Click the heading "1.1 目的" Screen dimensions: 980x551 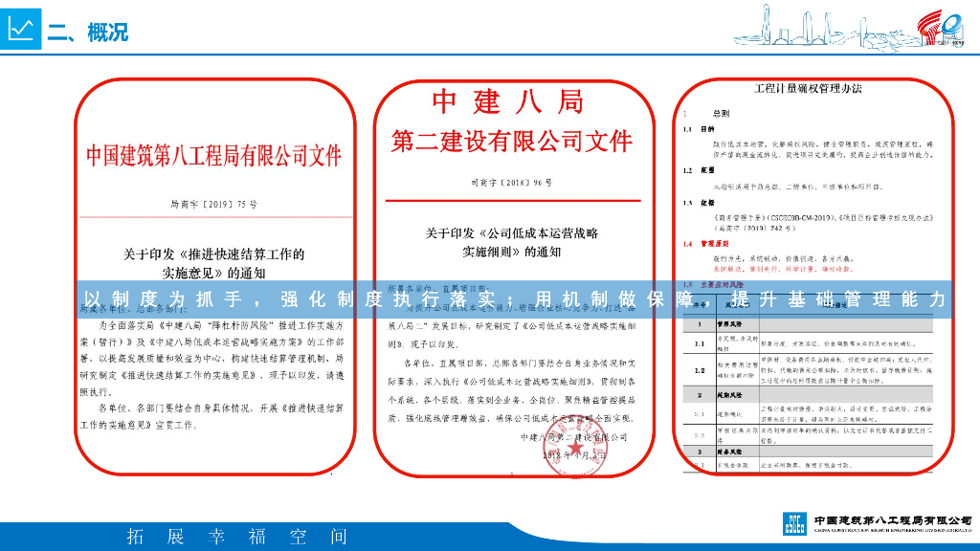click(x=699, y=129)
